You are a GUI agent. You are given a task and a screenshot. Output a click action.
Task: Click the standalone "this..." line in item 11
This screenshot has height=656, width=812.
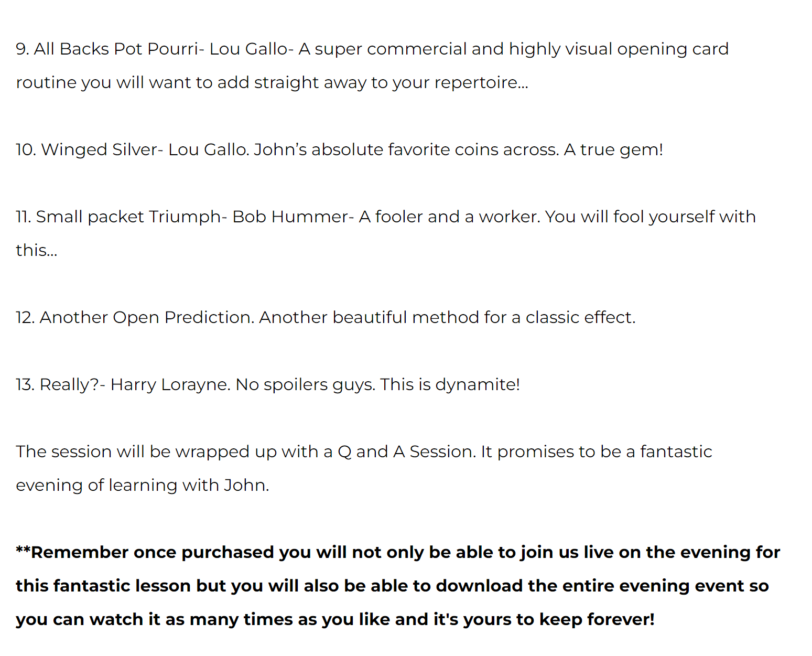(x=36, y=250)
